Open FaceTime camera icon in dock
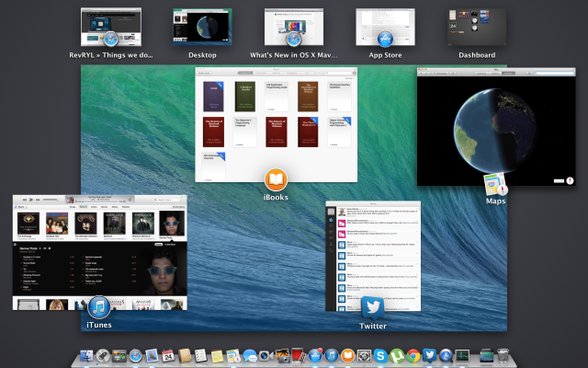 [x=265, y=355]
